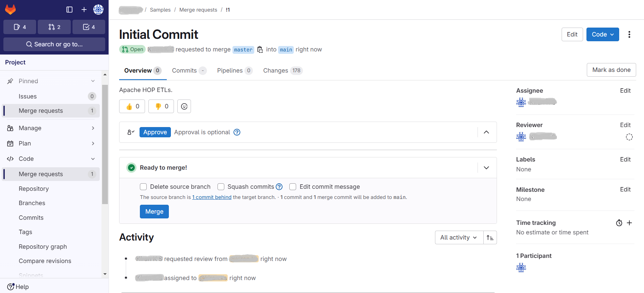Expand the Ready to merge section
644x293 pixels.
pos(486,168)
